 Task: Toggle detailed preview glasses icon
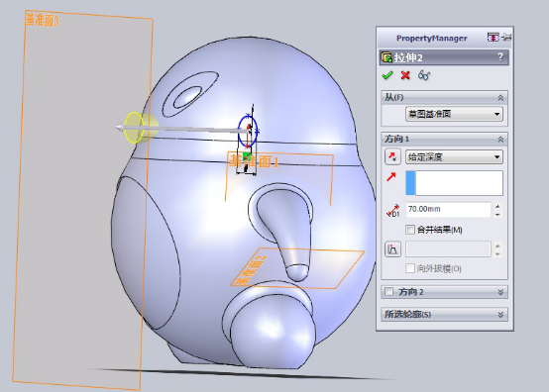pyautogui.click(x=424, y=75)
